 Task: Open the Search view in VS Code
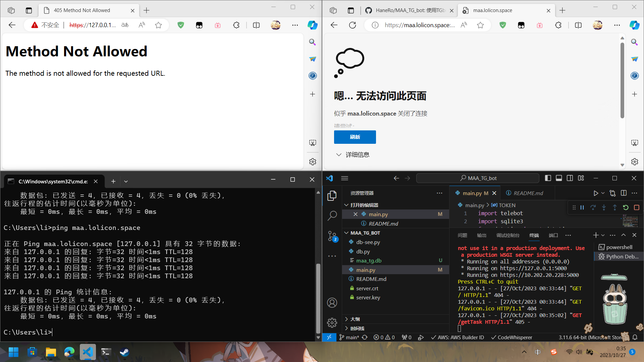point(332,216)
